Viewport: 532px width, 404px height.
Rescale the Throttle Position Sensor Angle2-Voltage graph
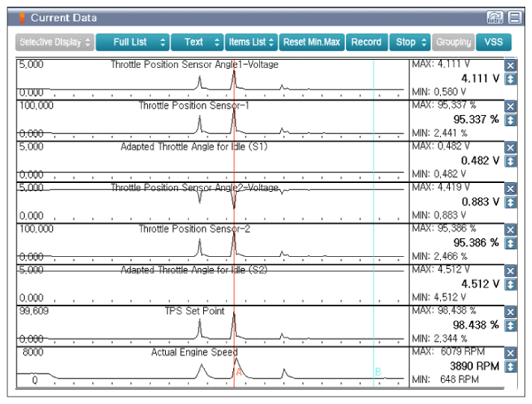[510, 202]
